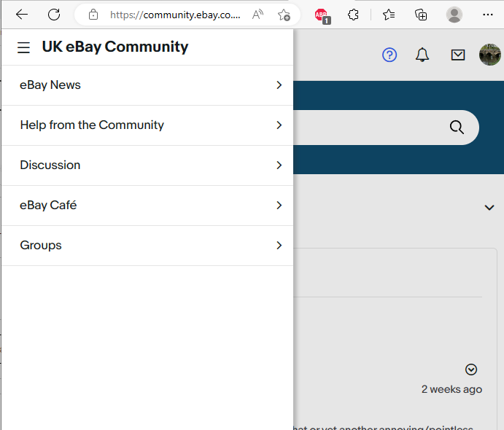The height and width of the screenshot is (430, 504).
Task: Expand the Help from the Community chevron
Action: pos(279,125)
